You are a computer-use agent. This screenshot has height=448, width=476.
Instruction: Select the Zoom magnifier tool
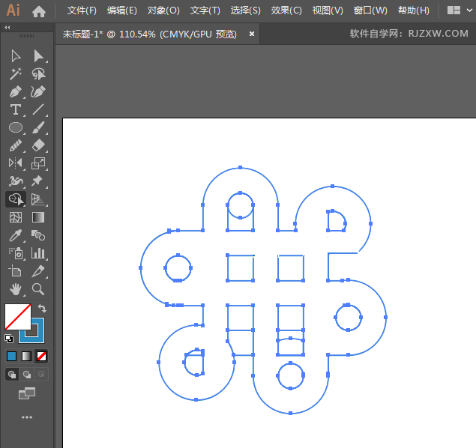38,289
